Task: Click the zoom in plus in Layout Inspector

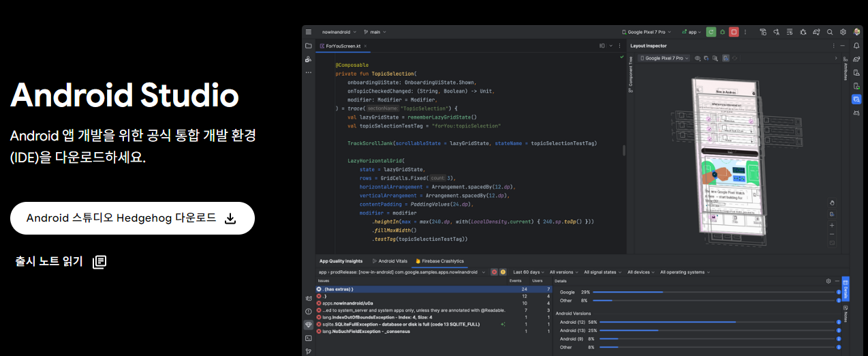Action: point(832,224)
